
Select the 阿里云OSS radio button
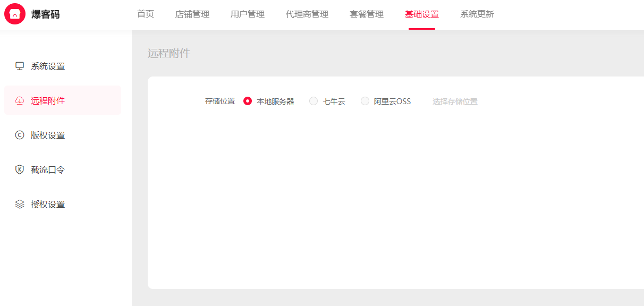pyautogui.click(x=365, y=101)
